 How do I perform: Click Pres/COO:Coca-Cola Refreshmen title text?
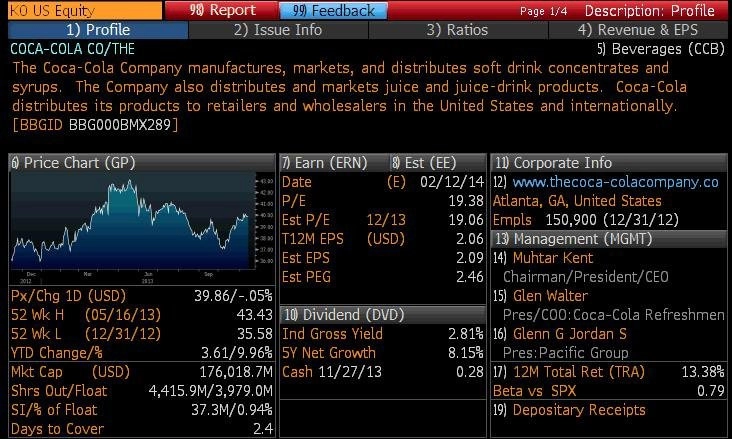[x=613, y=315]
